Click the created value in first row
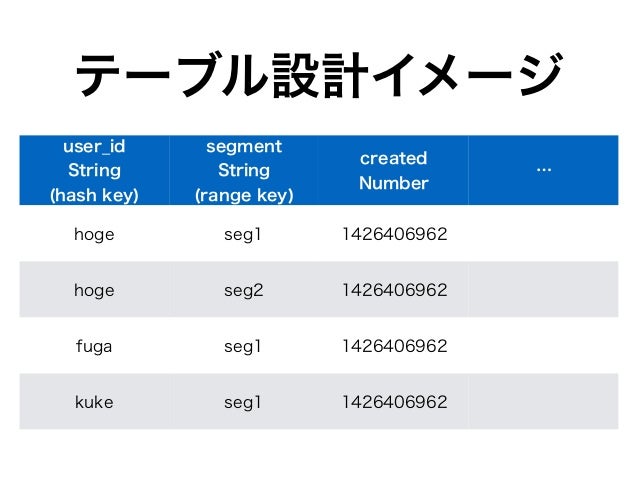The height and width of the screenshot is (479, 638). coord(394,235)
